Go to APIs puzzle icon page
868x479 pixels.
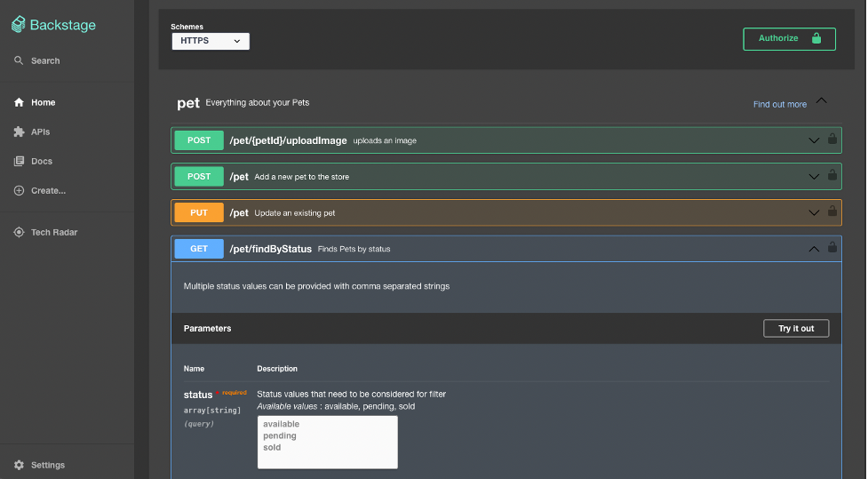point(20,132)
